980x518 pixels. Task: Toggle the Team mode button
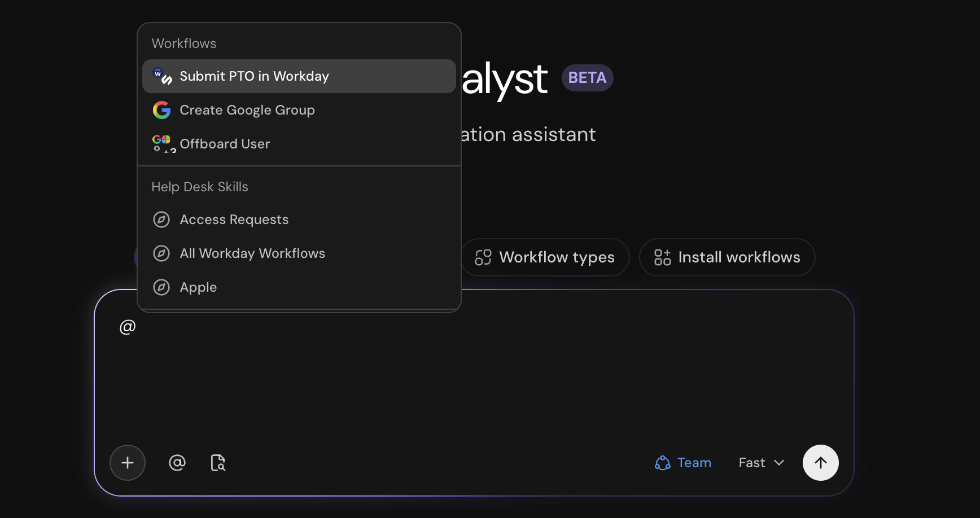683,463
